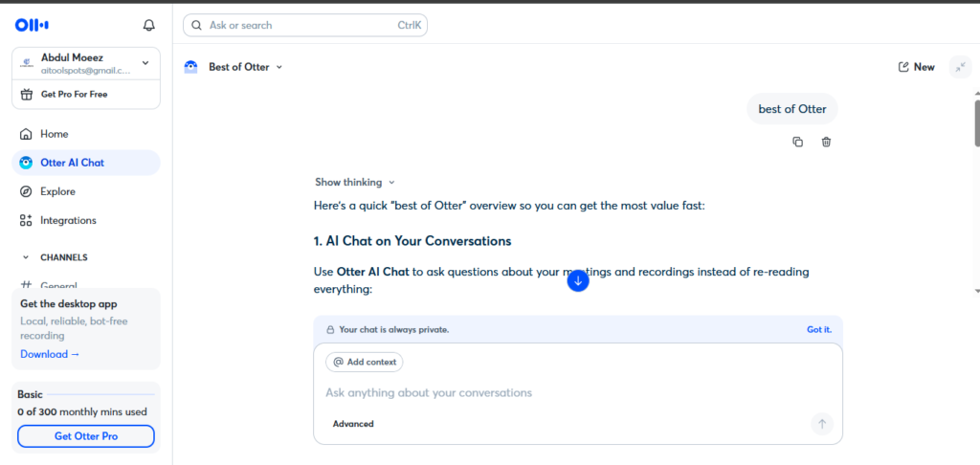
Task: Click the send arrow button in chat box
Action: (x=822, y=424)
